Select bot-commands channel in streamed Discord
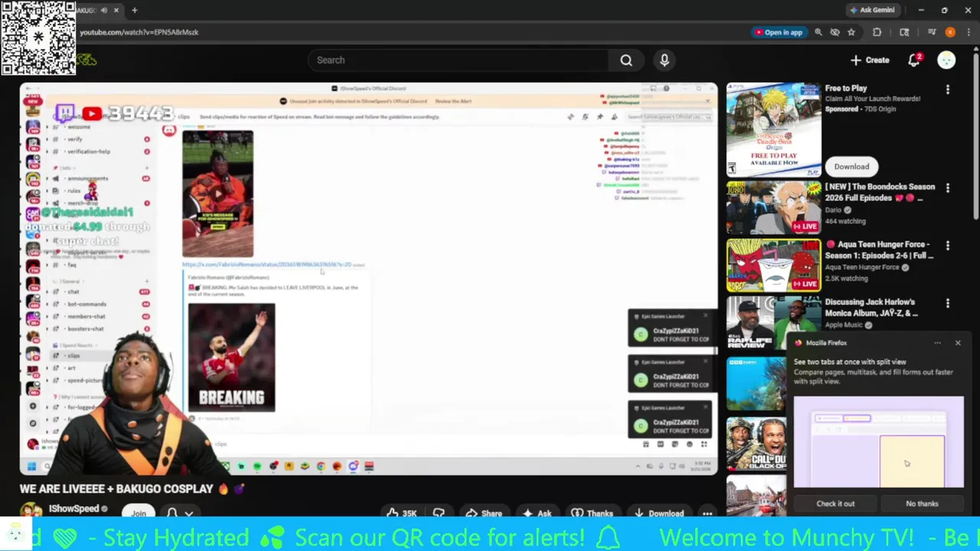Viewport: 980px width, 551px height. [x=86, y=304]
